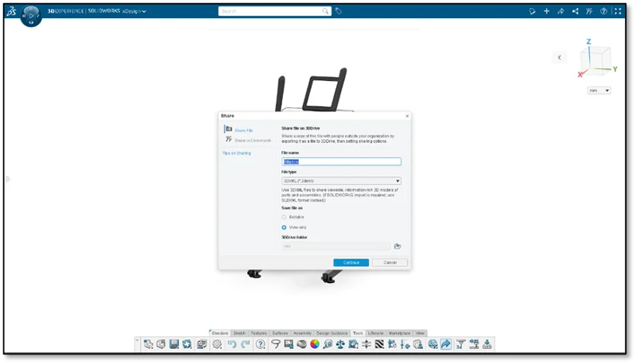
Task: Select the View-only radio option
Action: pos(285,227)
